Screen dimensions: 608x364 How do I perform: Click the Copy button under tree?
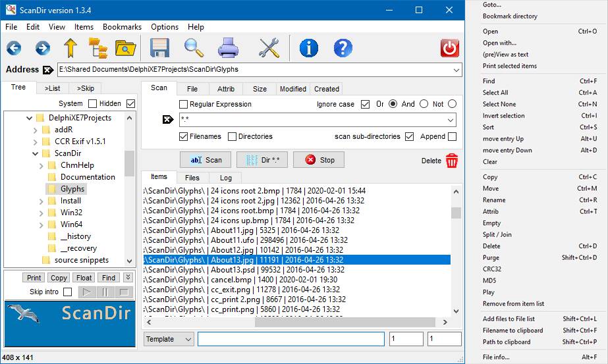click(59, 278)
